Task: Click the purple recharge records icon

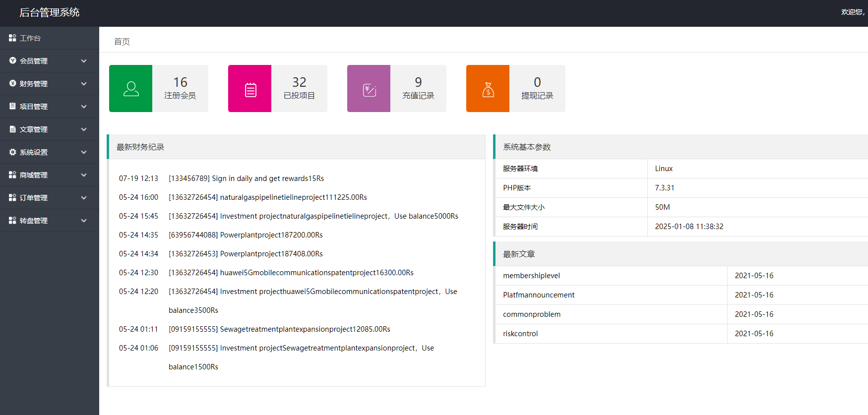Action: point(369,89)
